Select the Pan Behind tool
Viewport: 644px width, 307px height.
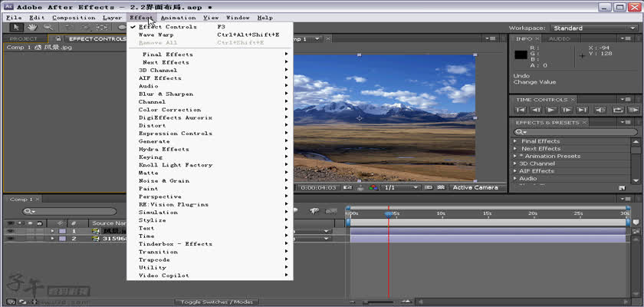[x=101, y=28]
